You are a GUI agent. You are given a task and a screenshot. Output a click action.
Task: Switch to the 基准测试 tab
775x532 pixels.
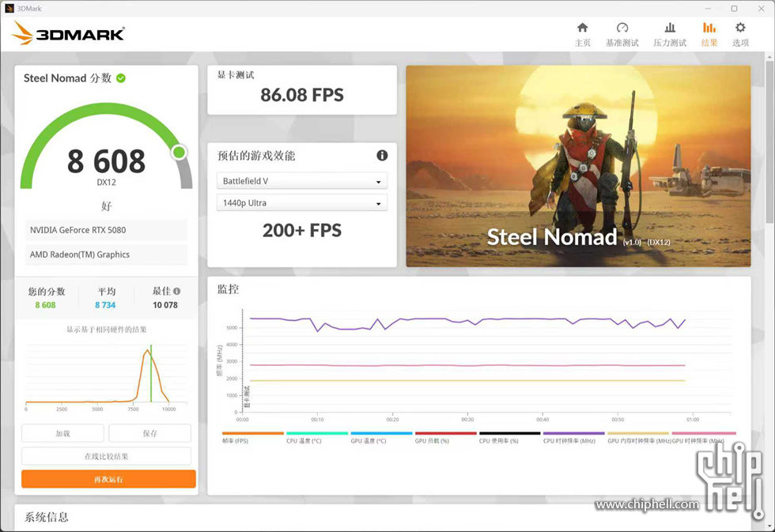622,34
